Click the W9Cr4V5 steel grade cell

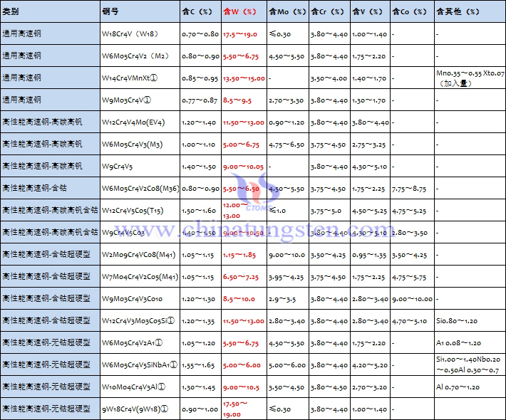[x=140, y=167]
